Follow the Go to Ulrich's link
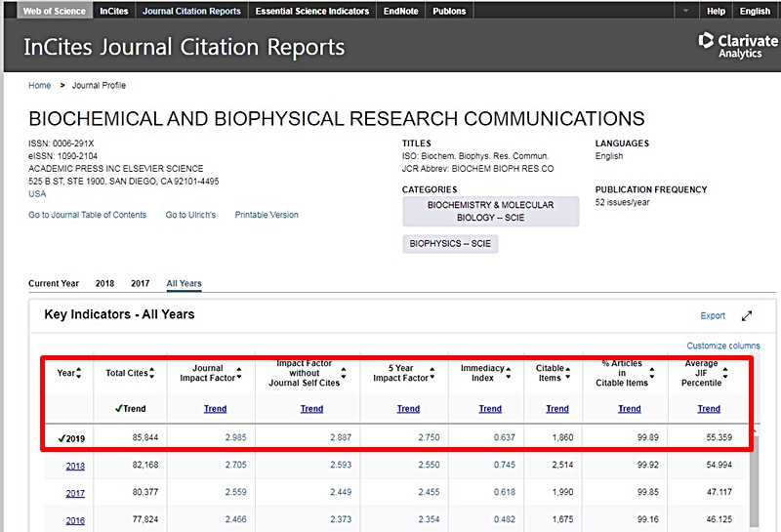This screenshot has height=532, width=781. [x=190, y=215]
